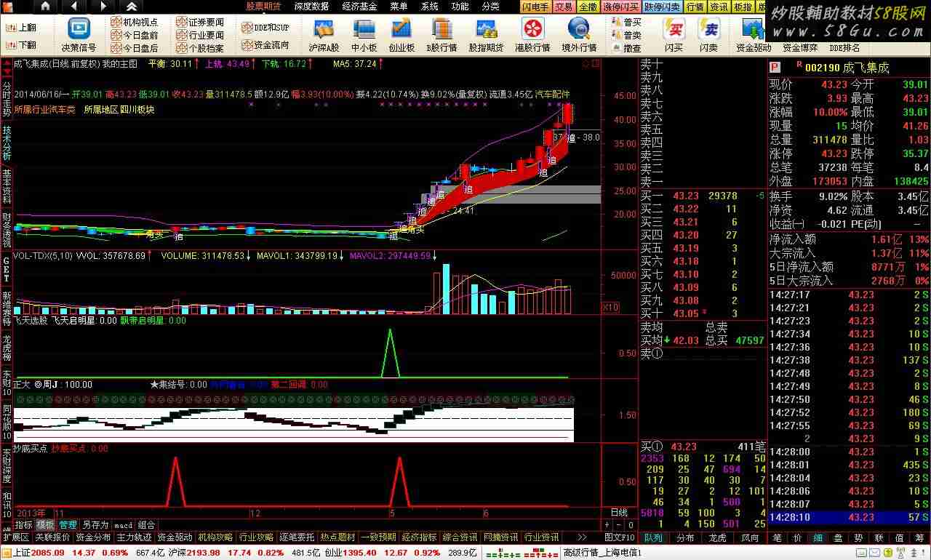The image size is (931, 560).
Task: Click the back arrow navigation icon
Action: 75,7
